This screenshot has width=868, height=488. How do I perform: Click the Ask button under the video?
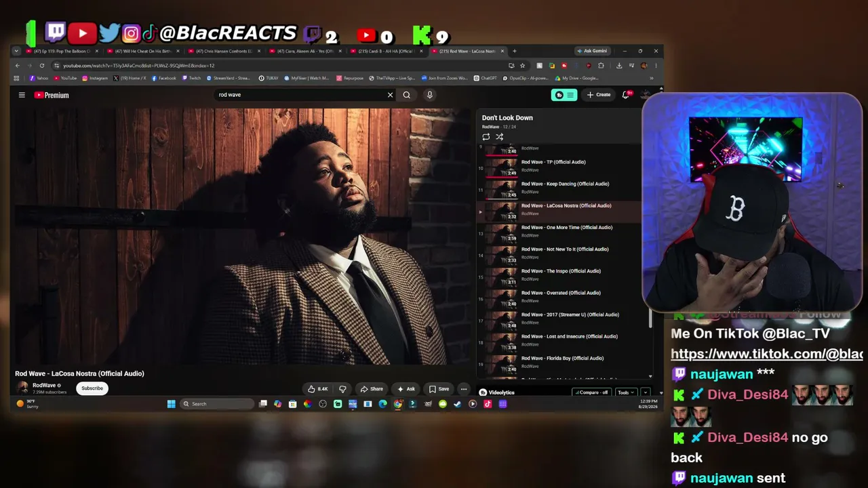(x=406, y=389)
